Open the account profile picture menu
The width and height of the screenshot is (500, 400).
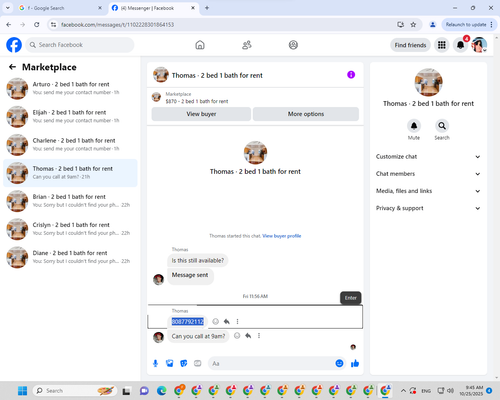click(479, 45)
